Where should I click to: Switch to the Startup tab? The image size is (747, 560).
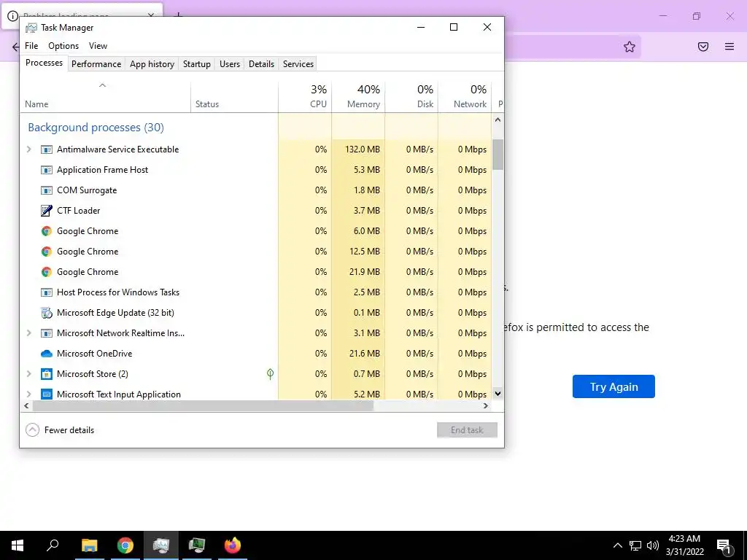197,64
